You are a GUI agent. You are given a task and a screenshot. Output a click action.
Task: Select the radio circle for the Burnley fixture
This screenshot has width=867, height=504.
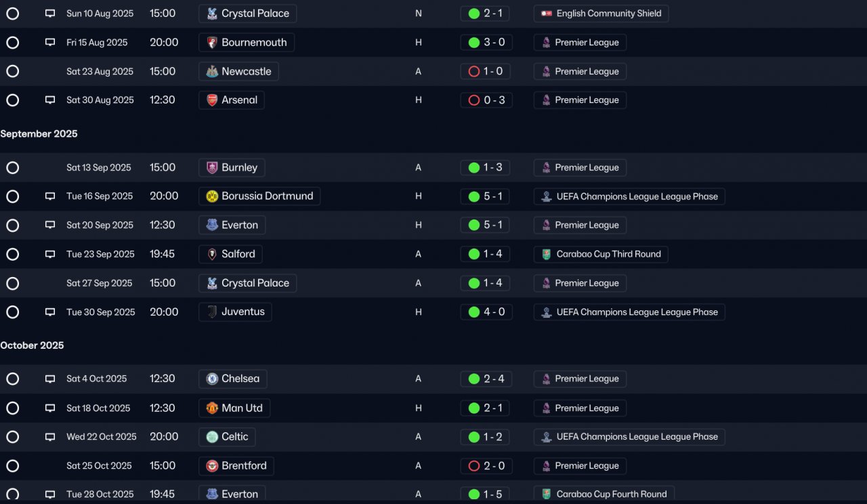tap(12, 167)
